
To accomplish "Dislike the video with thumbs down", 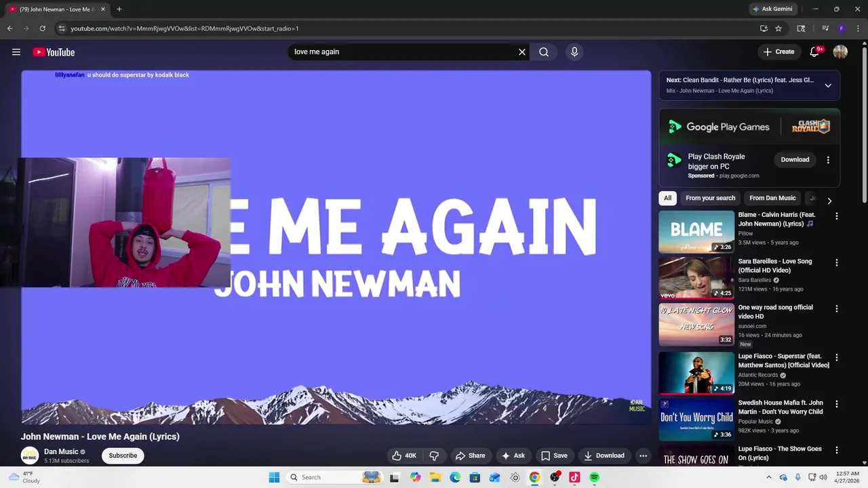I will [x=434, y=455].
